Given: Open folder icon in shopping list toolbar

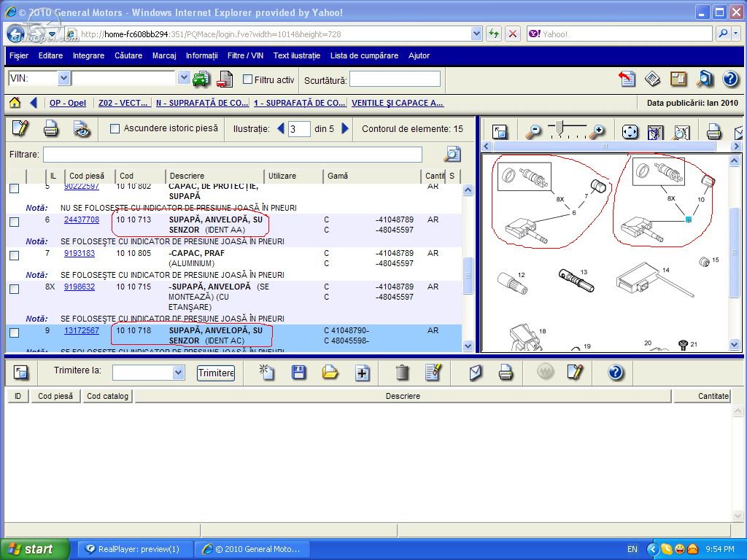Looking at the screenshot, I should (330, 372).
